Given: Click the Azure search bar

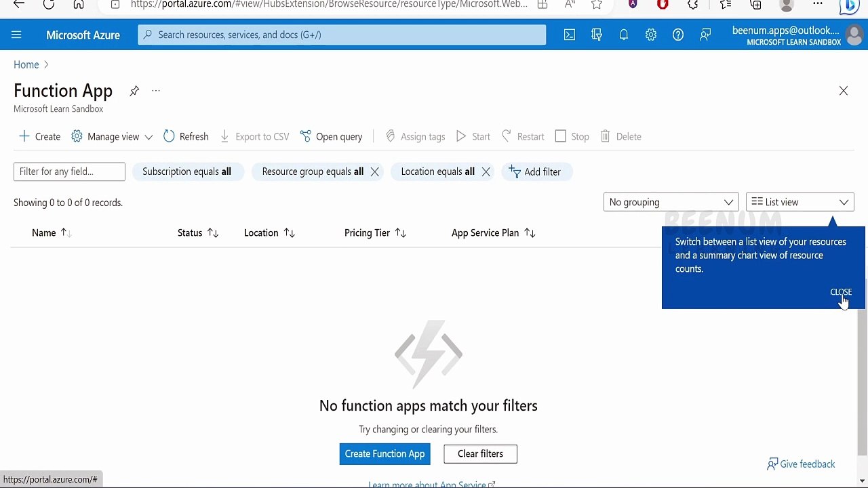Looking at the screenshot, I should pyautogui.click(x=342, y=35).
